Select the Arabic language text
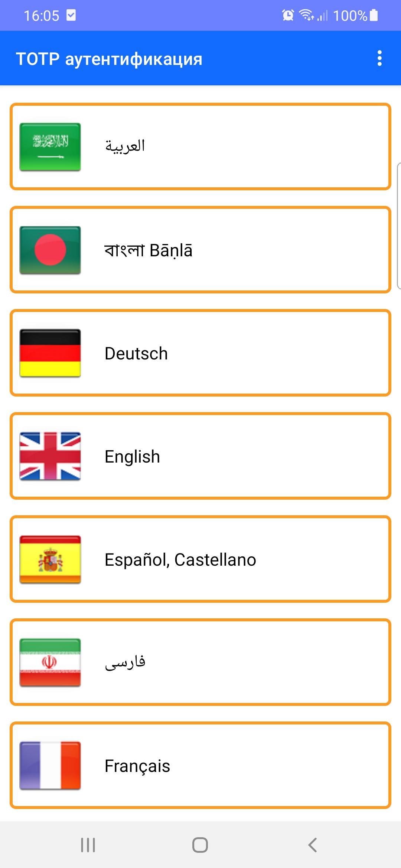The image size is (401, 868). pos(125,146)
